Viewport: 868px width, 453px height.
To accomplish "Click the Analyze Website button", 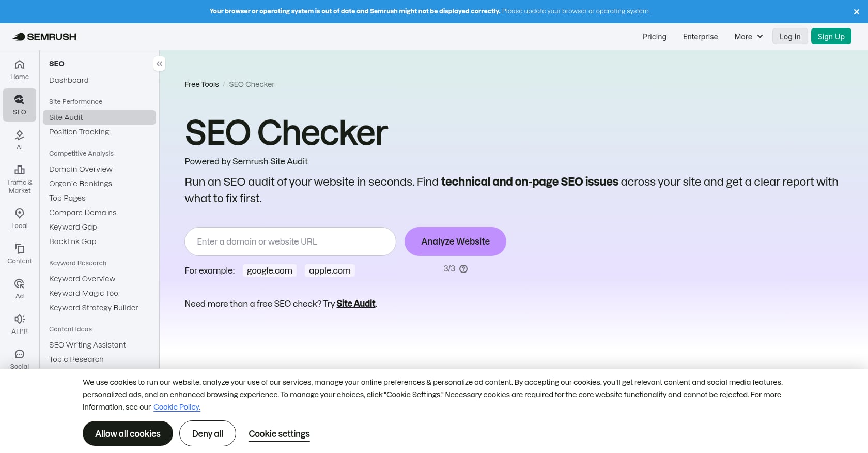I will pyautogui.click(x=455, y=241).
